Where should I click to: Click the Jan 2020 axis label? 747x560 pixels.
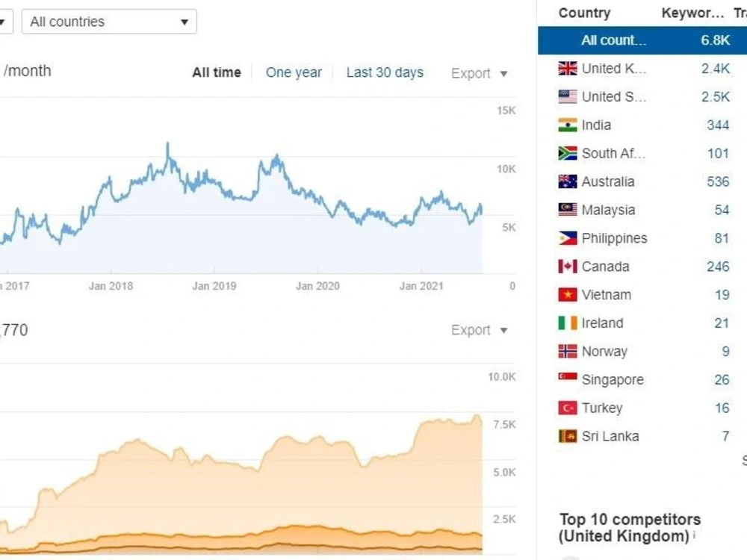(x=317, y=286)
